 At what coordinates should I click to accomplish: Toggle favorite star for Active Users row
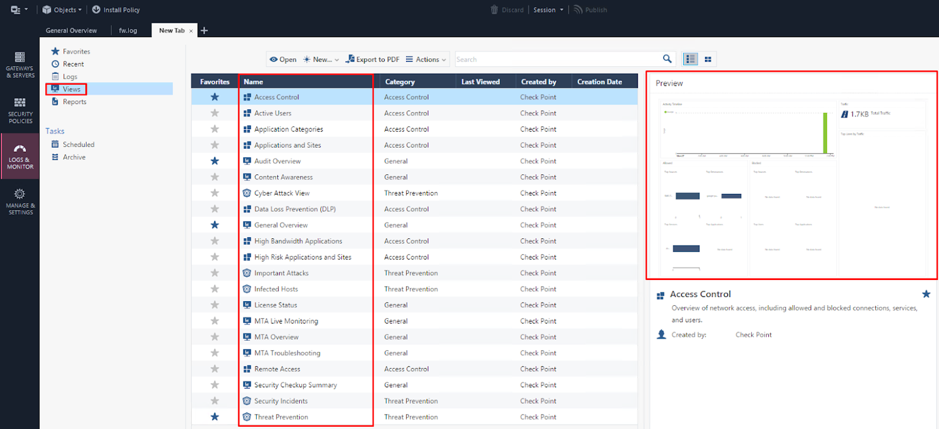215,113
